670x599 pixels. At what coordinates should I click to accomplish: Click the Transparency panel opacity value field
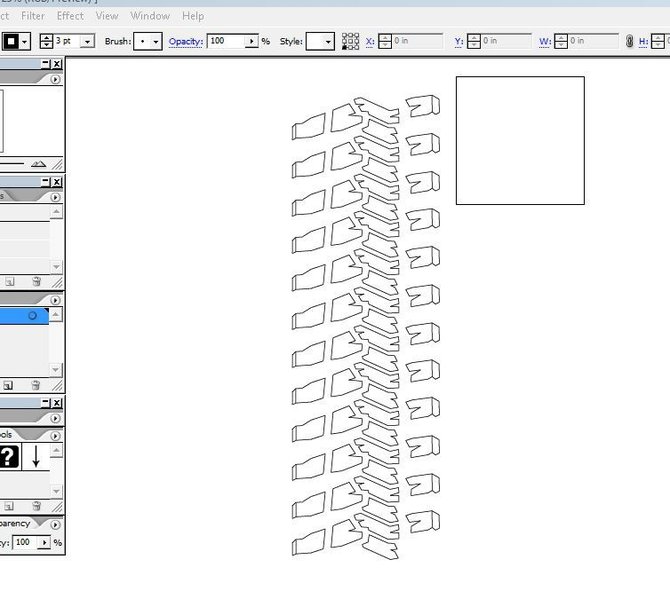25,543
